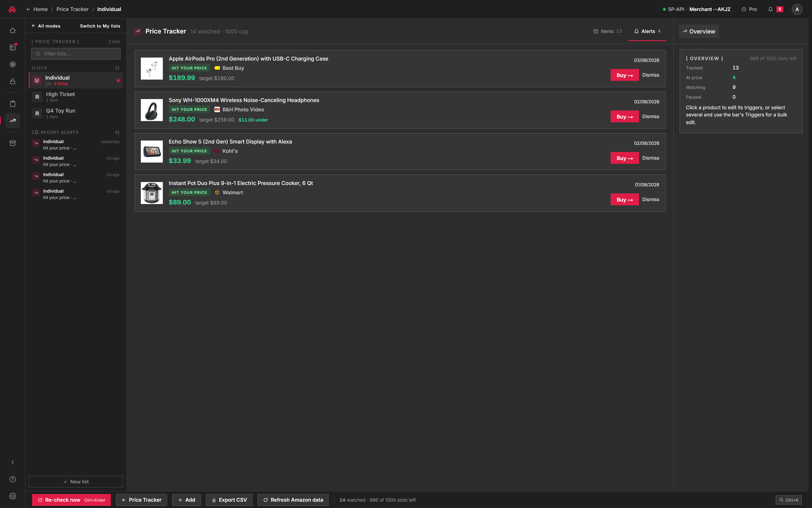Open the padlock icon in the sidebar
This screenshot has height=508, width=812.
click(13, 81)
